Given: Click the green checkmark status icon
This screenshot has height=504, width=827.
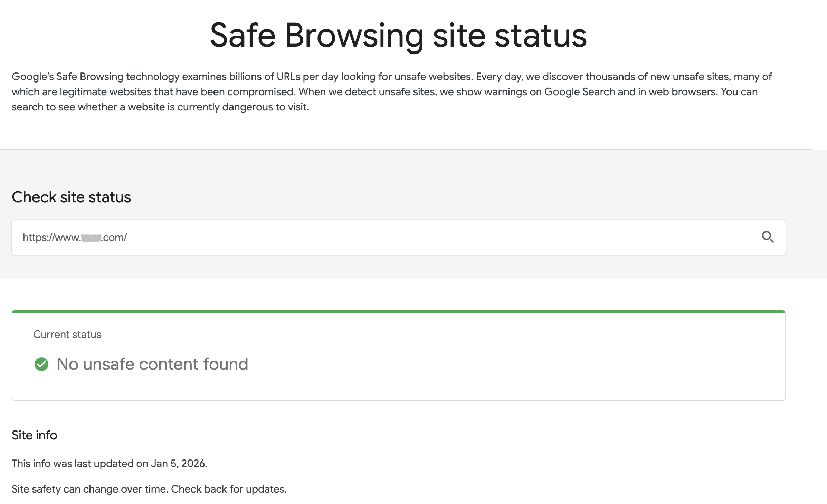Looking at the screenshot, I should (41, 364).
